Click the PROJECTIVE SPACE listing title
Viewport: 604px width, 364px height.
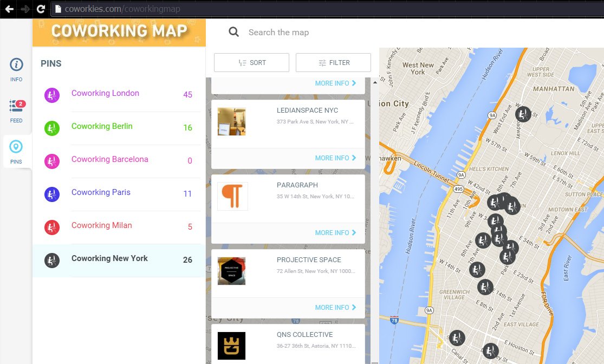(x=309, y=259)
